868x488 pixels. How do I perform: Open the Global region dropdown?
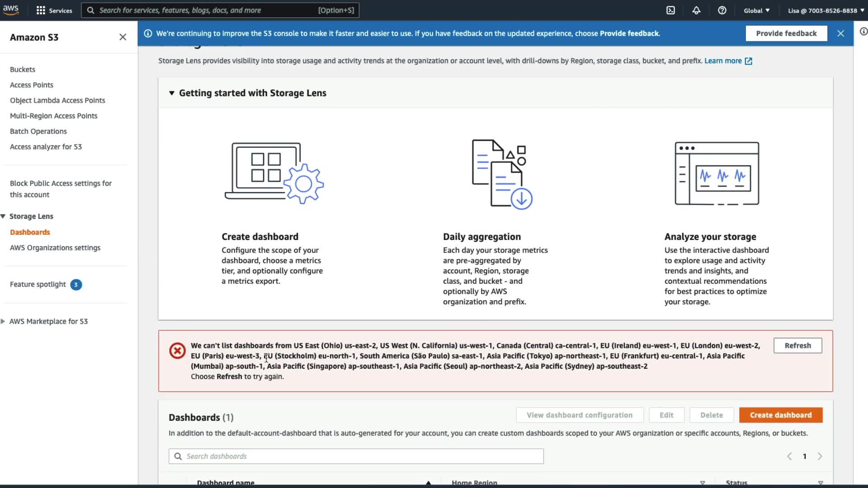tap(756, 10)
